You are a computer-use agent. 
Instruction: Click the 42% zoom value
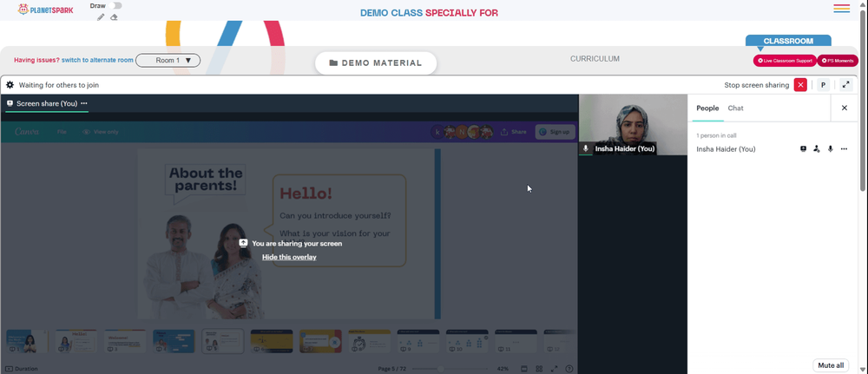click(x=503, y=369)
